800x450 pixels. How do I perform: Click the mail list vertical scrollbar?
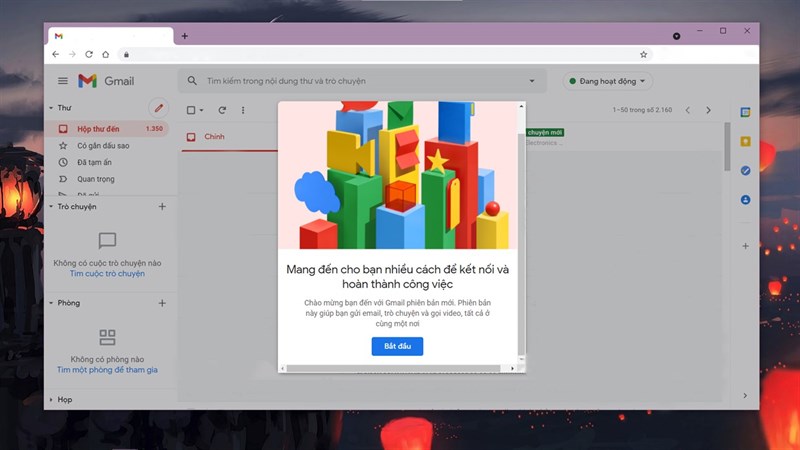tap(727, 147)
